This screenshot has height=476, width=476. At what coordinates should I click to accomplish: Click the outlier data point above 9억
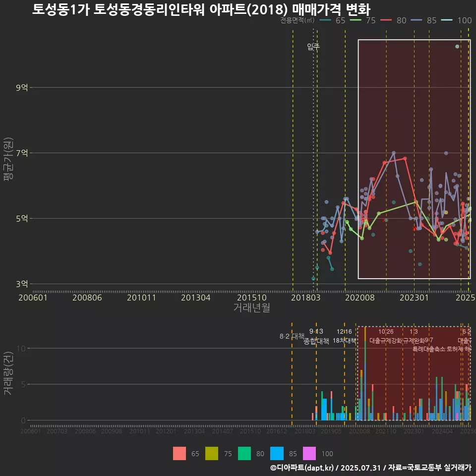click(x=457, y=47)
